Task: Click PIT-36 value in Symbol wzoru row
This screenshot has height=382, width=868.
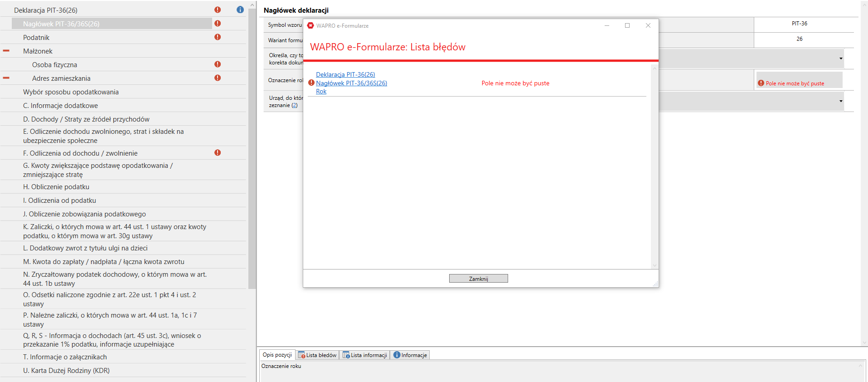Action: 799,24
